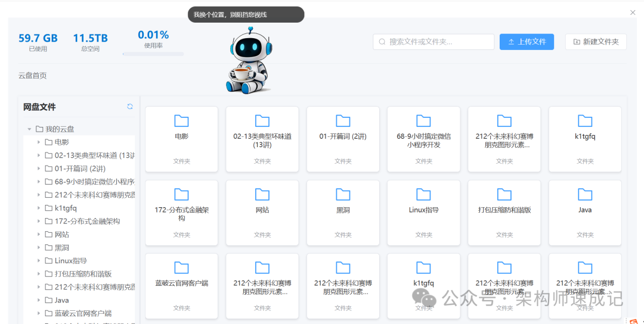Click the folder icon beside 电影 in tree
This screenshot has width=644, height=324.
coord(48,142)
